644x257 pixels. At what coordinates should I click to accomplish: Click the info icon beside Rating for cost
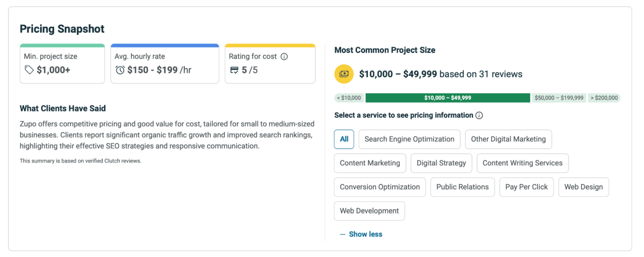284,56
